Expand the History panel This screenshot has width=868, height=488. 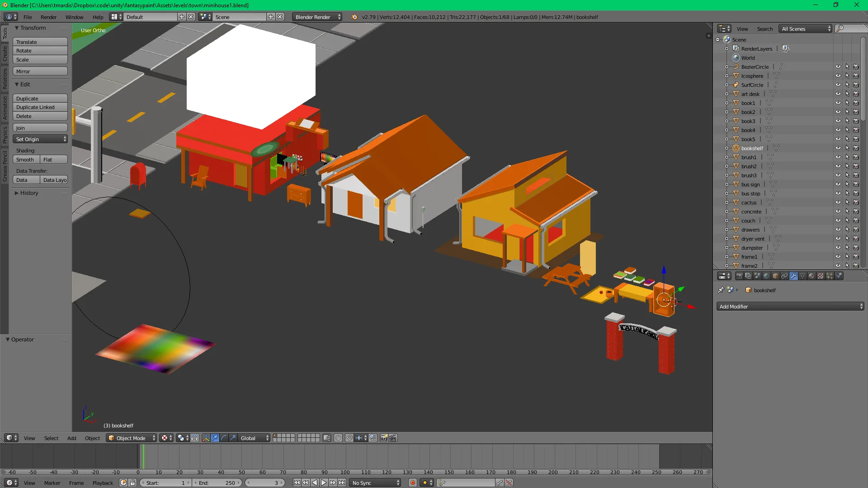[x=17, y=193]
